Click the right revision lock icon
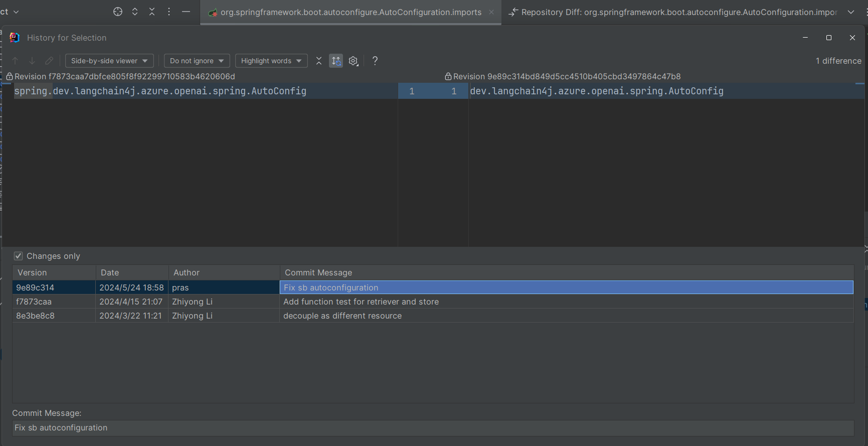This screenshot has height=446, width=868. pyautogui.click(x=448, y=76)
